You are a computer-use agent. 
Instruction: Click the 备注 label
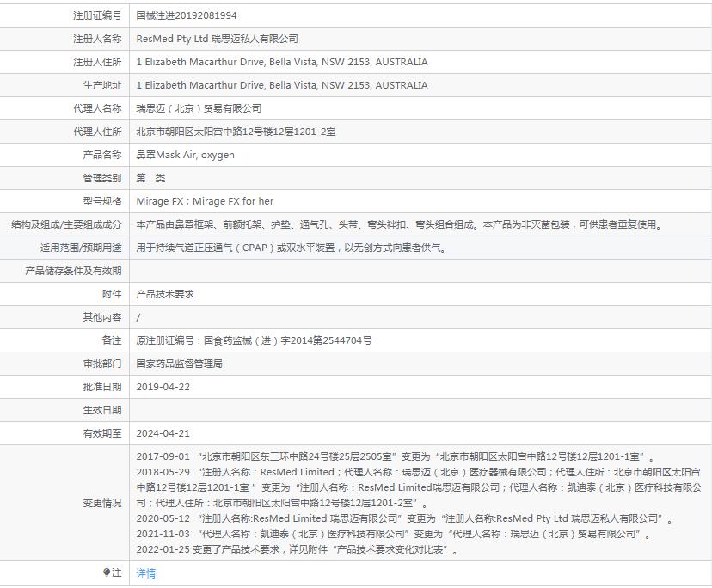(x=112, y=340)
